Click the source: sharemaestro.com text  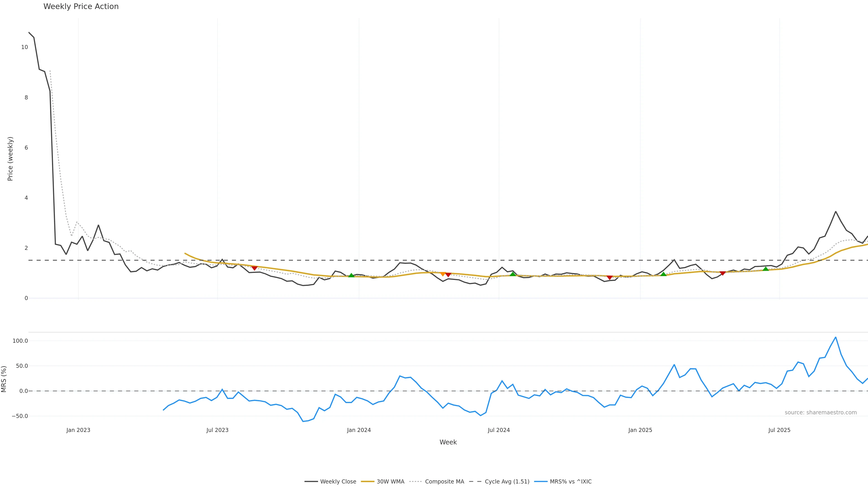(x=821, y=413)
